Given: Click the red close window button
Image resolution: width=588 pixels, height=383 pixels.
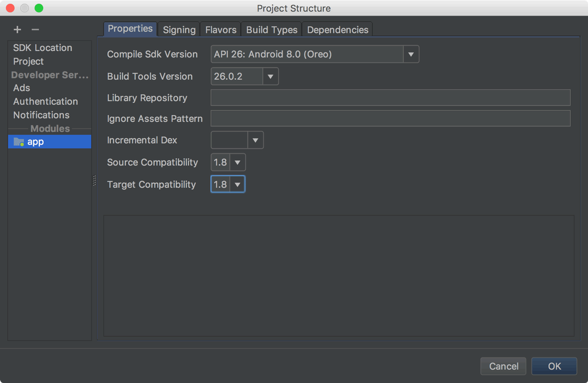Looking at the screenshot, I should coord(10,8).
